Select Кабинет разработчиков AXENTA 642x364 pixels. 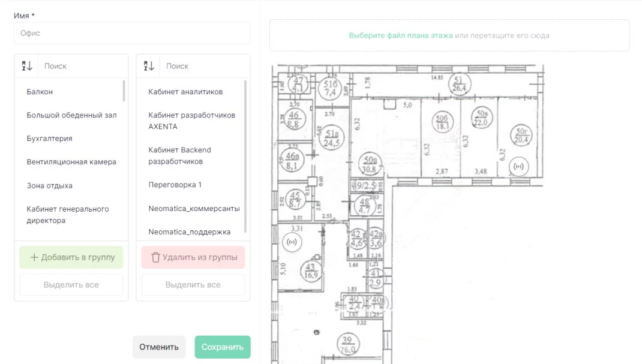coord(191,121)
